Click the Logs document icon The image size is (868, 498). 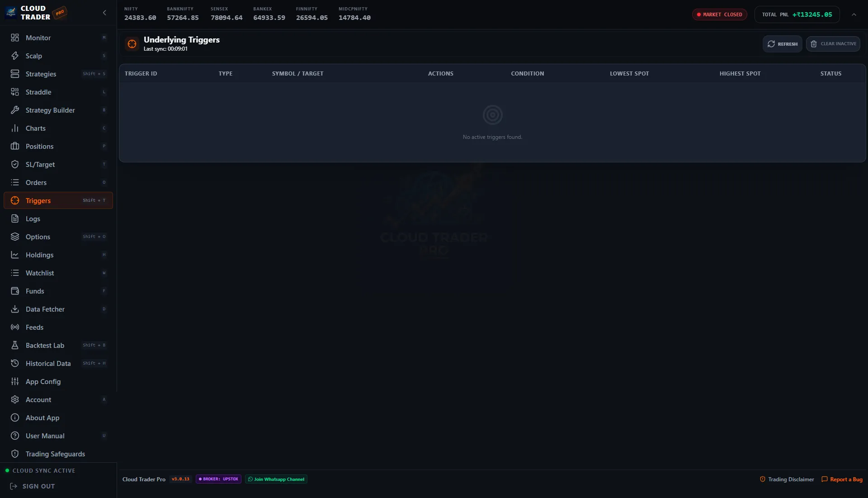pos(15,218)
